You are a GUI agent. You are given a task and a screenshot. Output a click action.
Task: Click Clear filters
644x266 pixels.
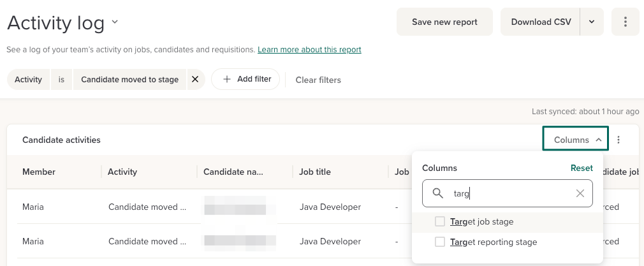click(318, 80)
